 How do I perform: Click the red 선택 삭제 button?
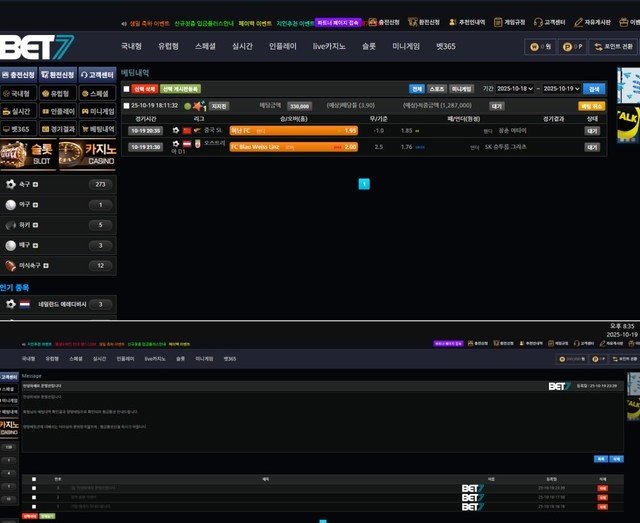tap(144, 89)
